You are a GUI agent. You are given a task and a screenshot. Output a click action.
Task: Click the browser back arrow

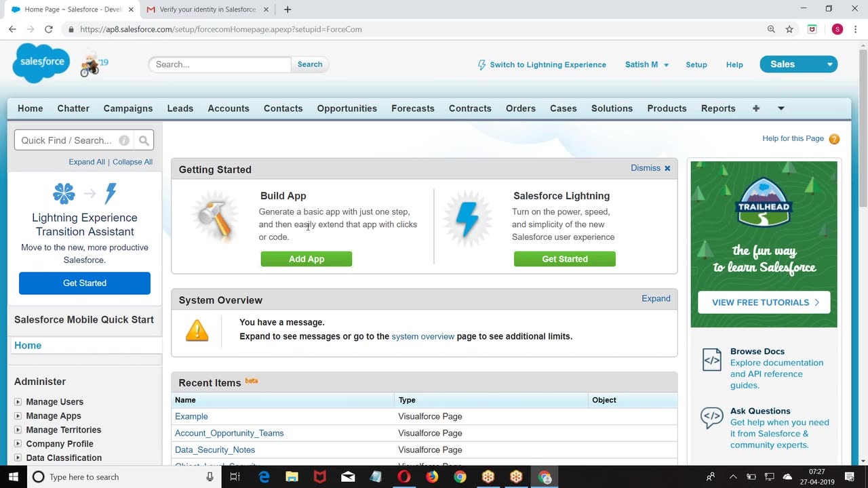12,29
